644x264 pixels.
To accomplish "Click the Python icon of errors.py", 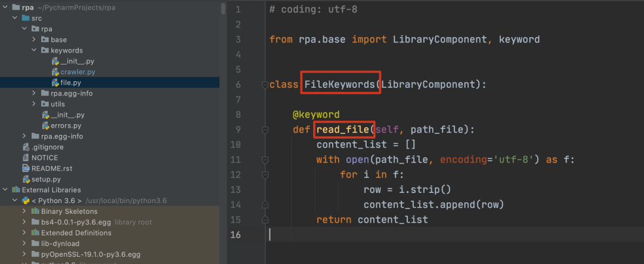I will (45, 125).
